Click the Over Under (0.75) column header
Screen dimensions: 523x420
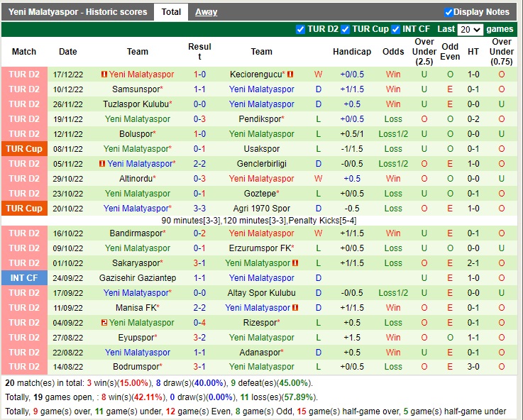coord(502,52)
